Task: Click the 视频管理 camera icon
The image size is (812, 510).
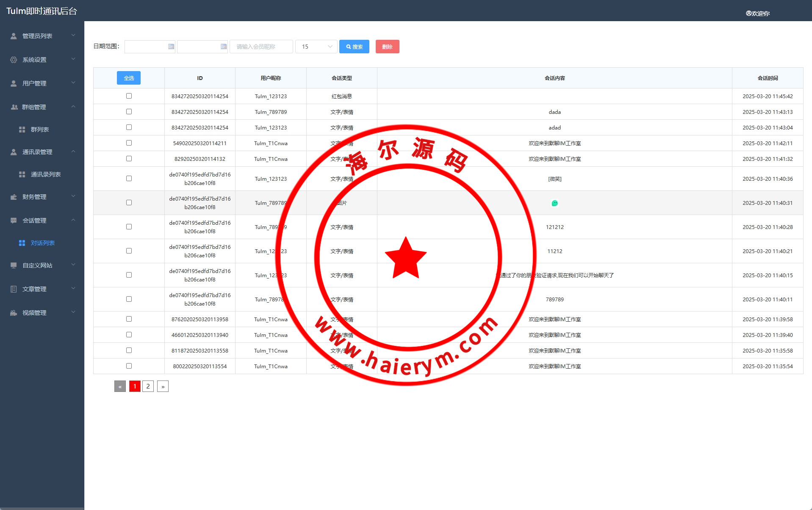Action: (14, 313)
